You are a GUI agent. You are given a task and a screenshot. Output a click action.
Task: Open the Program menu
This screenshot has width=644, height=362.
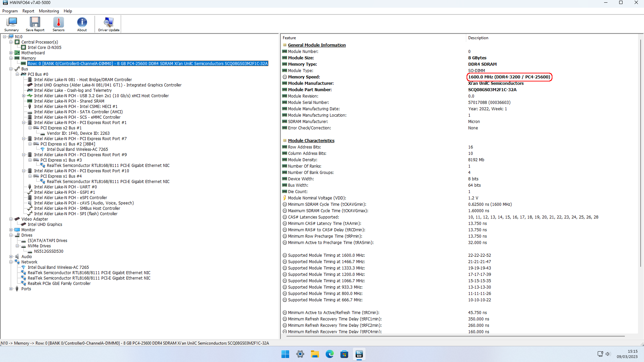click(x=10, y=11)
